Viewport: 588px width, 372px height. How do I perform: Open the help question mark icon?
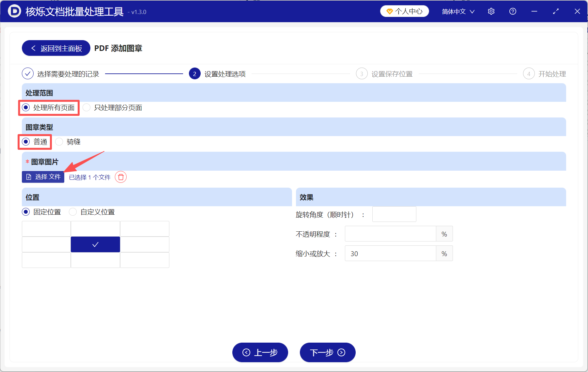513,11
